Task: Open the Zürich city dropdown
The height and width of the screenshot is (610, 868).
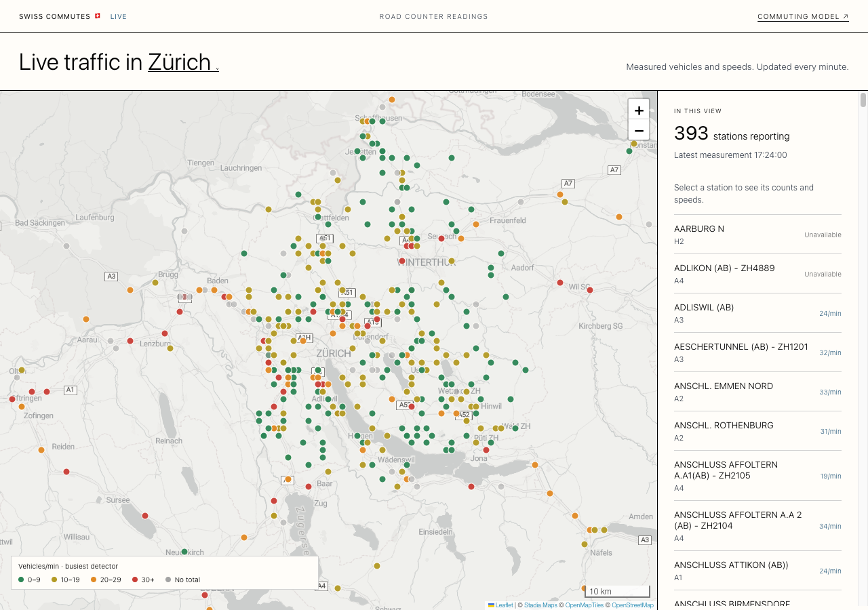Action: (183, 62)
